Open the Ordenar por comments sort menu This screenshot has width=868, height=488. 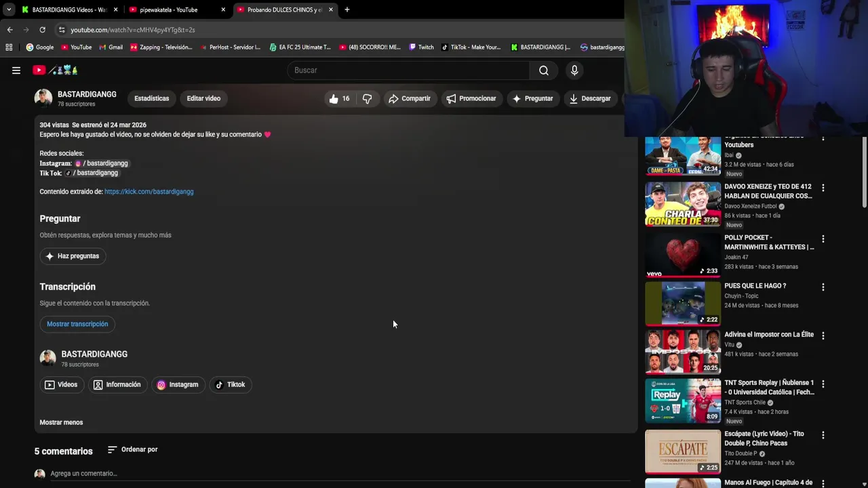(132, 449)
